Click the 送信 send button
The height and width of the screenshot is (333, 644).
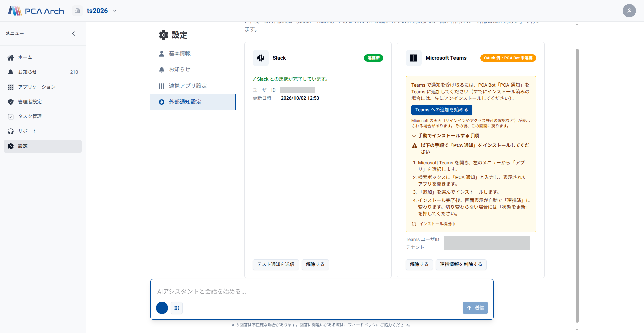click(x=475, y=308)
